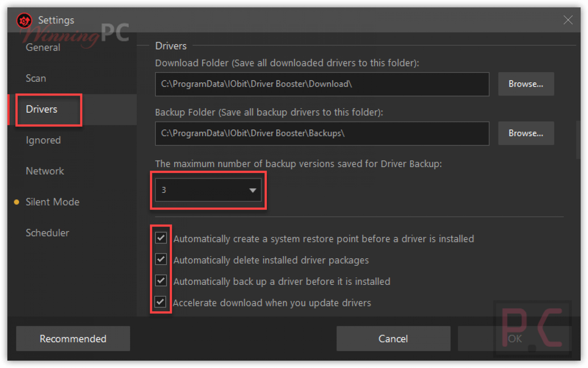588x368 pixels.
Task: Disable automatic system restore point creation
Action: tap(161, 238)
